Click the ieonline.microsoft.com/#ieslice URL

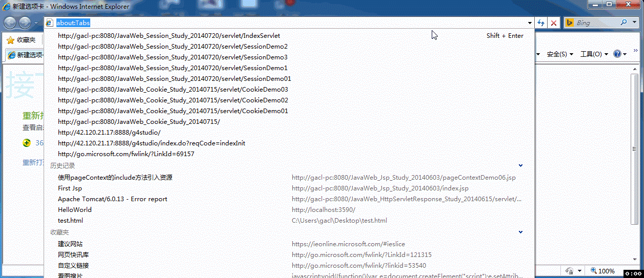tap(348, 244)
